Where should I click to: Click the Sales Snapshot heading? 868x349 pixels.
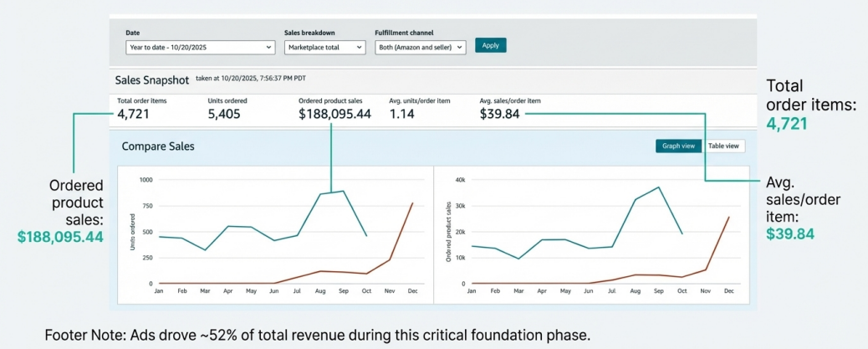tap(151, 80)
